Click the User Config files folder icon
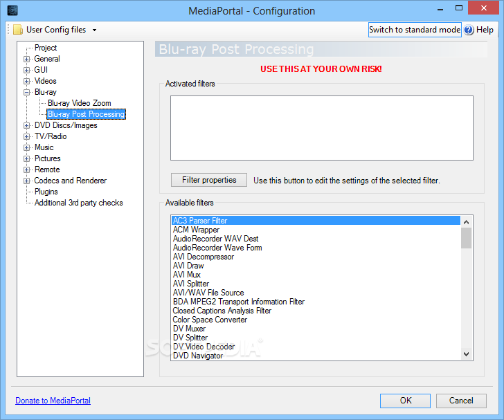This screenshot has width=504, height=420. [x=18, y=30]
